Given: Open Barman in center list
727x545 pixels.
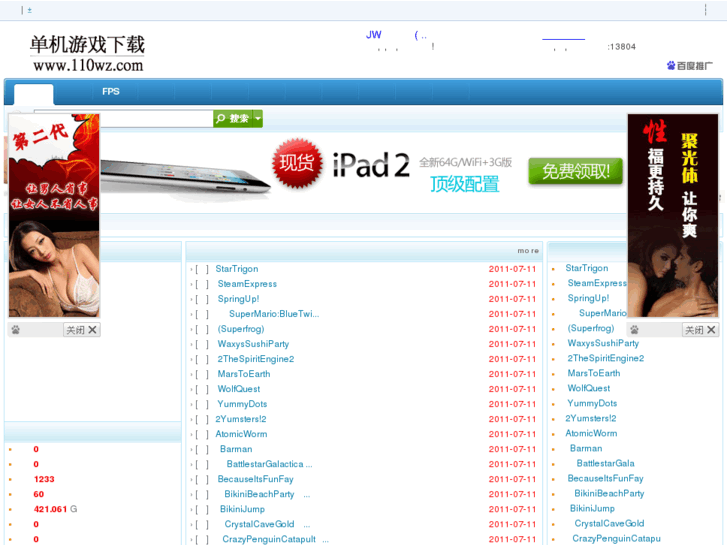Looking at the screenshot, I should pos(236,449).
